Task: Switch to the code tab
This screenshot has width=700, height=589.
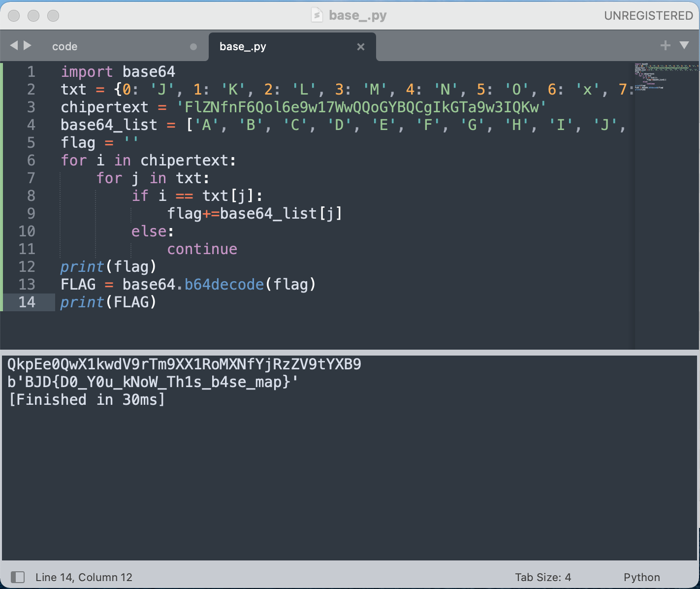Action: point(64,46)
